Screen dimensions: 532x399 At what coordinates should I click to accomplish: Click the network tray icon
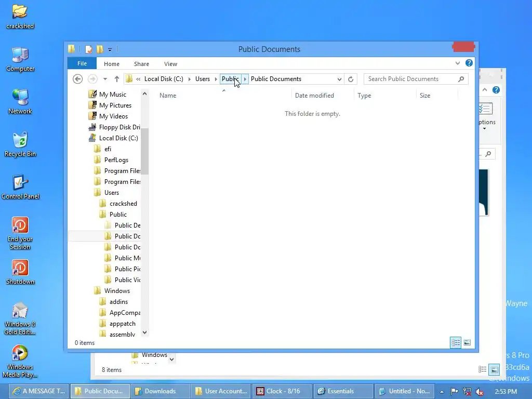467,392
